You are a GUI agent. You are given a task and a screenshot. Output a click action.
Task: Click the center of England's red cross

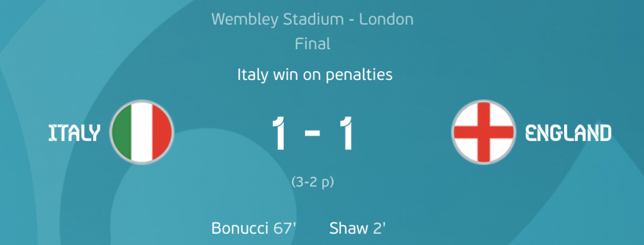(x=484, y=132)
